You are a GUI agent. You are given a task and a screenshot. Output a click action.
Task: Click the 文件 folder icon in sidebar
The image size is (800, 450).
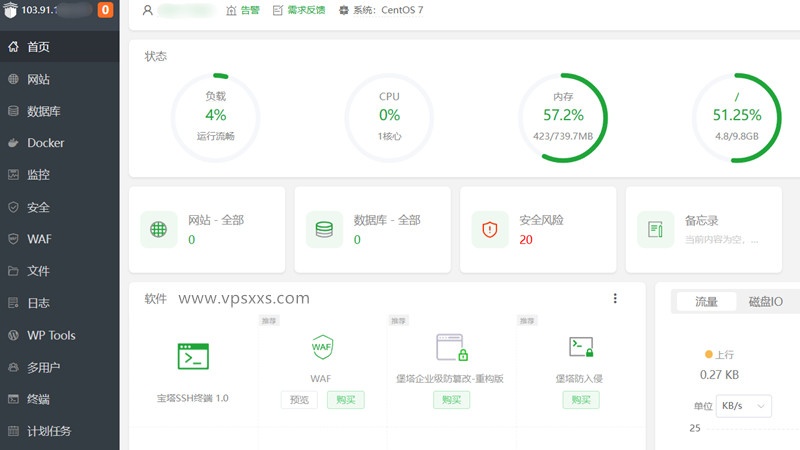[x=14, y=271]
